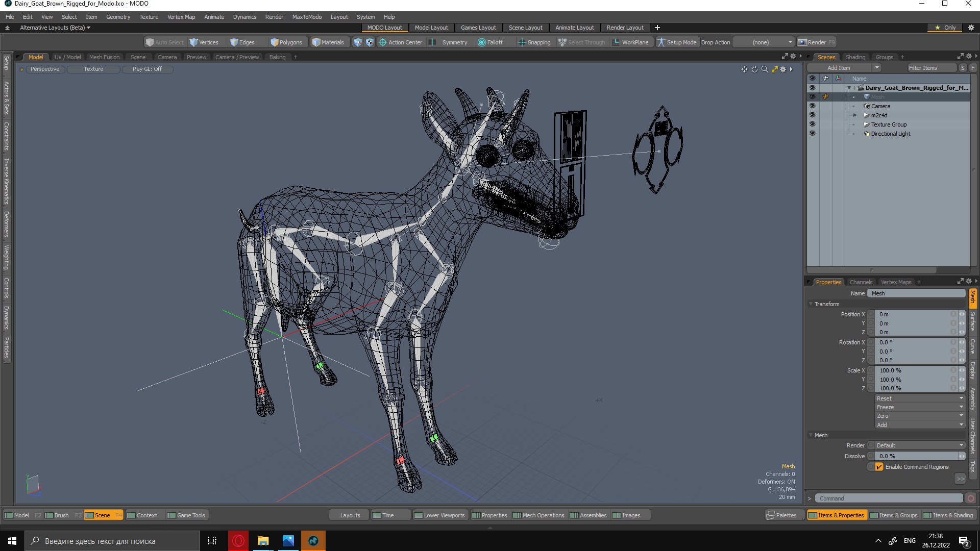
Task: Open Add Item dropdown arrow
Action: click(877, 68)
